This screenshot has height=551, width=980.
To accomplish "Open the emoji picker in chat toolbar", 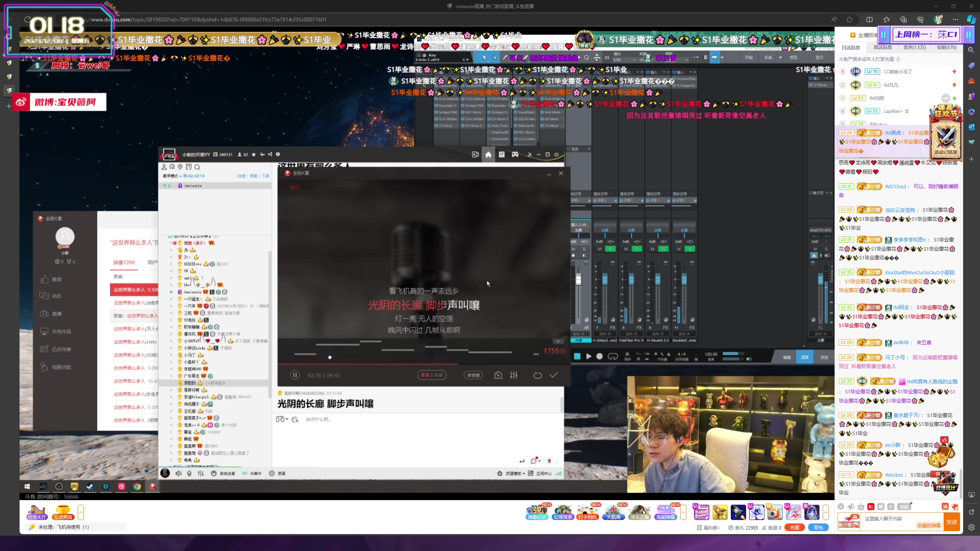I will coord(841,507).
